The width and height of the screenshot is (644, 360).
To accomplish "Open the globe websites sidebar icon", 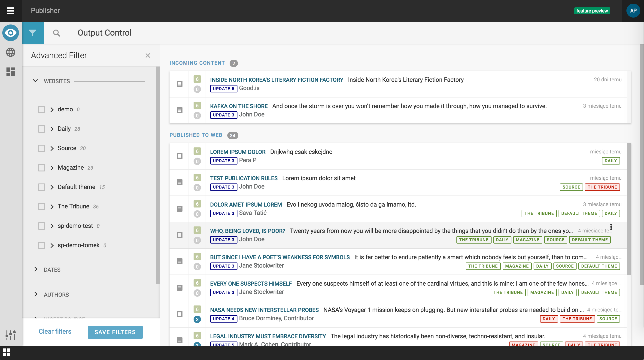I will (10, 52).
